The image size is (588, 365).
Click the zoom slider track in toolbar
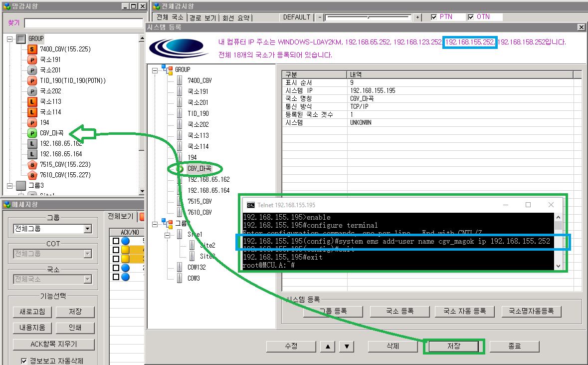368,17
